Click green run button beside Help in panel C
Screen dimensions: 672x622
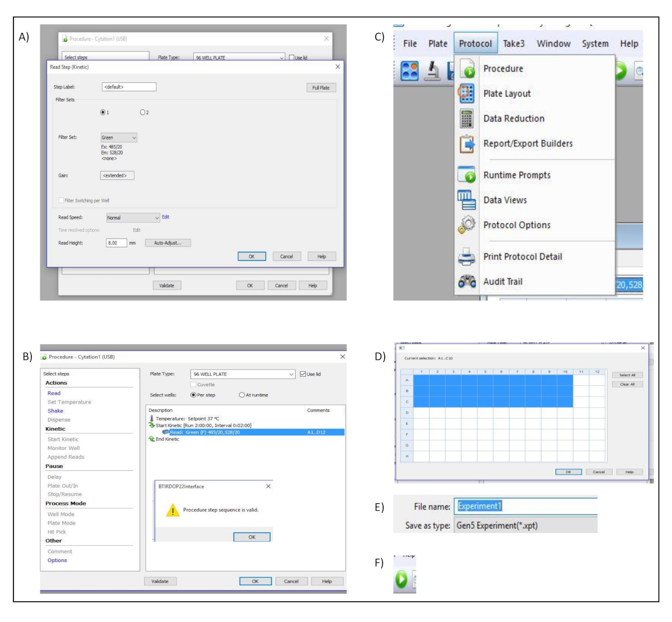tap(620, 71)
